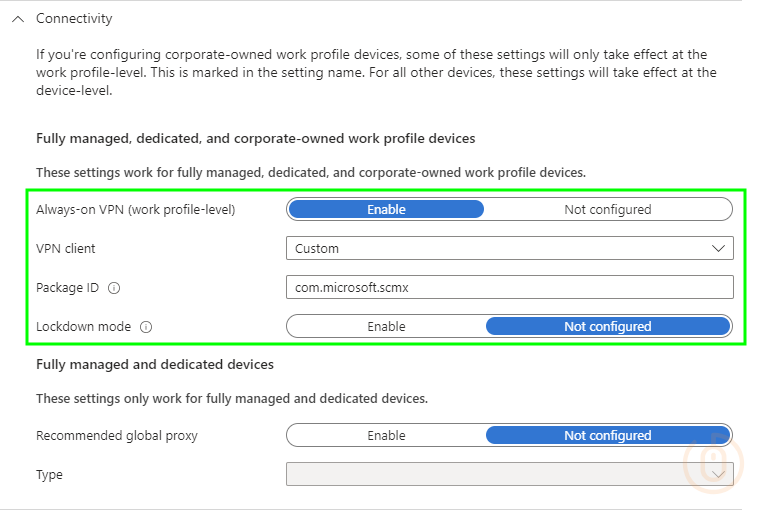Enable Recommended global proxy
This screenshot has width=765, height=515.
pos(386,435)
